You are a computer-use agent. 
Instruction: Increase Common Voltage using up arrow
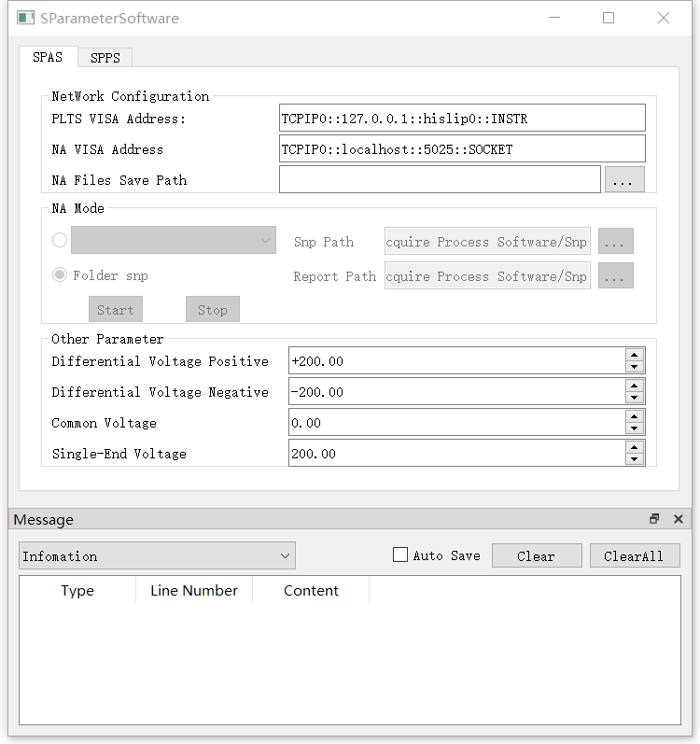635,417
